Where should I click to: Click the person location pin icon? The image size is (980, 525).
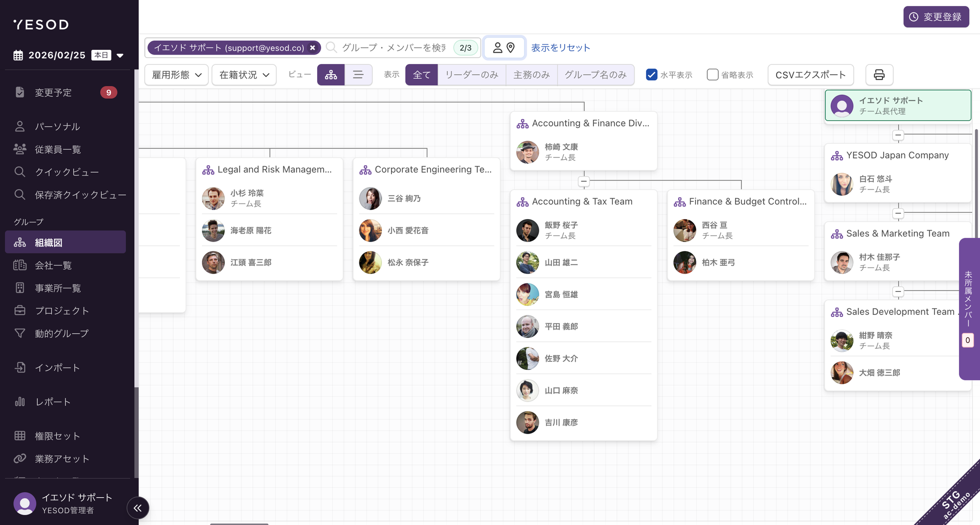504,48
